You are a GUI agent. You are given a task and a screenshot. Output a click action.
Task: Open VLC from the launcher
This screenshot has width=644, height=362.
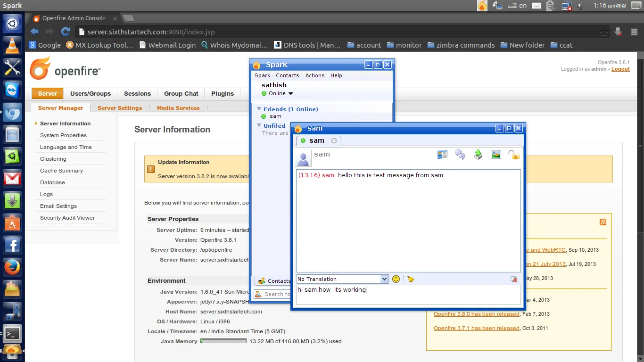[x=12, y=45]
